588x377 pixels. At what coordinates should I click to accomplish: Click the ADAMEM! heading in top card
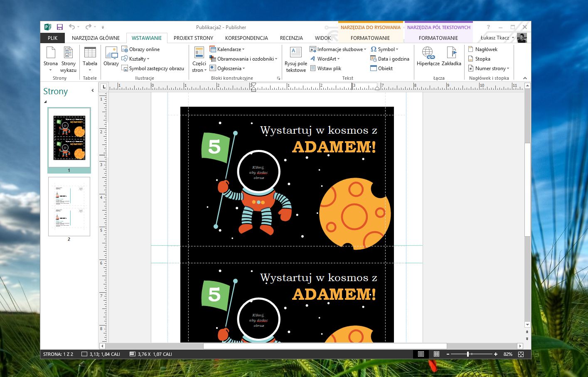(x=334, y=147)
